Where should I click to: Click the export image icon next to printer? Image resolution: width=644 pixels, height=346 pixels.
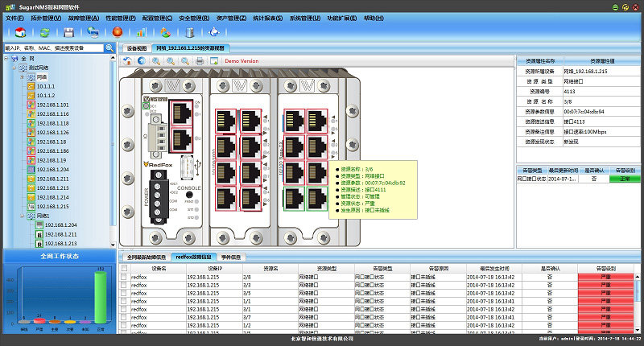[x=214, y=60]
